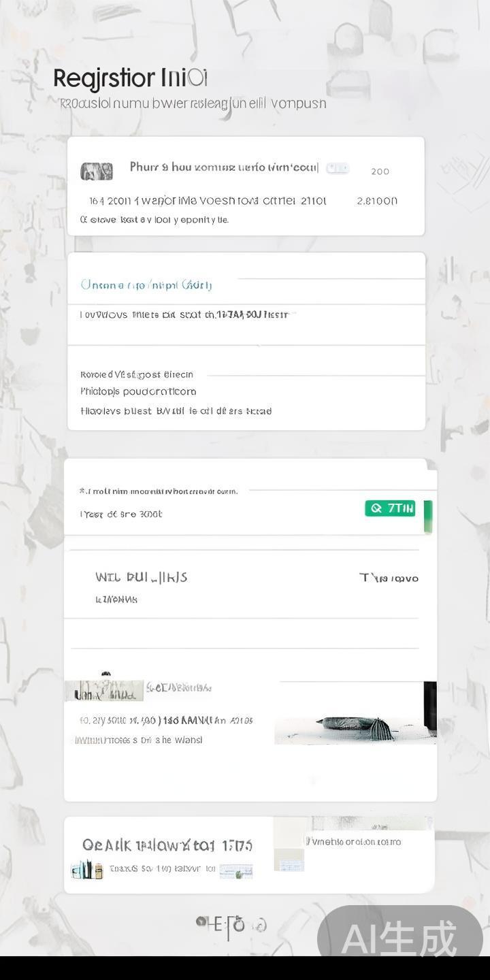Open the beige image tile in bottom card
The width and height of the screenshot is (490, 980).
point(289,845)
